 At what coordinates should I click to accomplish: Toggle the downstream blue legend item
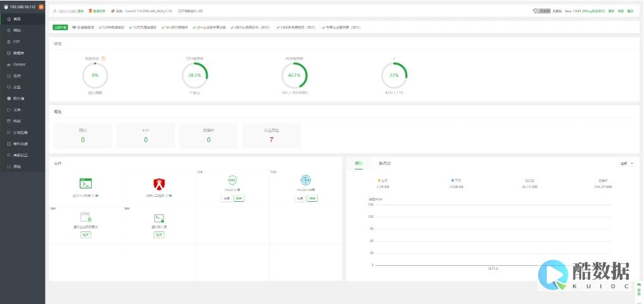456,180
